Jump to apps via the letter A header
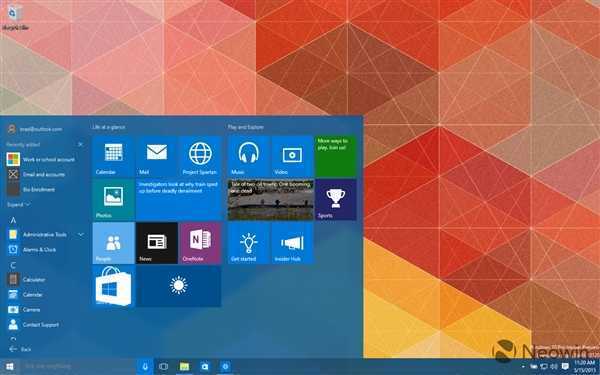The height and width of the screenshot is (375, 600). point(13,220)
